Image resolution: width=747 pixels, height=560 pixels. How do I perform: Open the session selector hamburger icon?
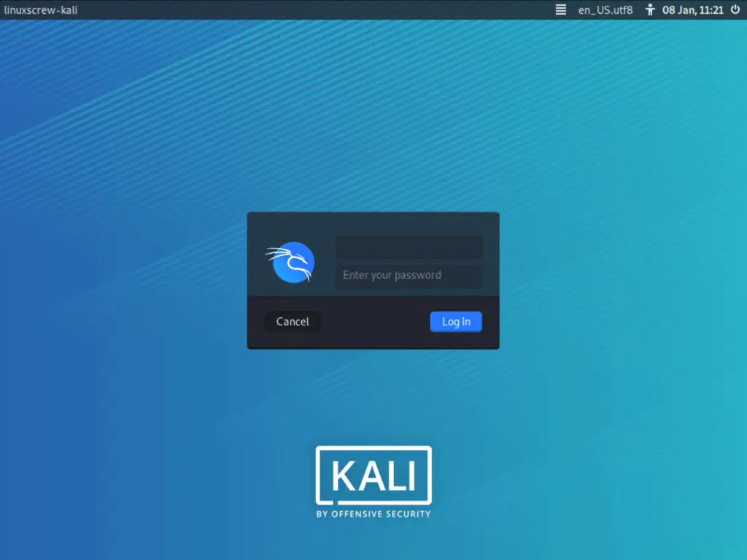point(561,9)
